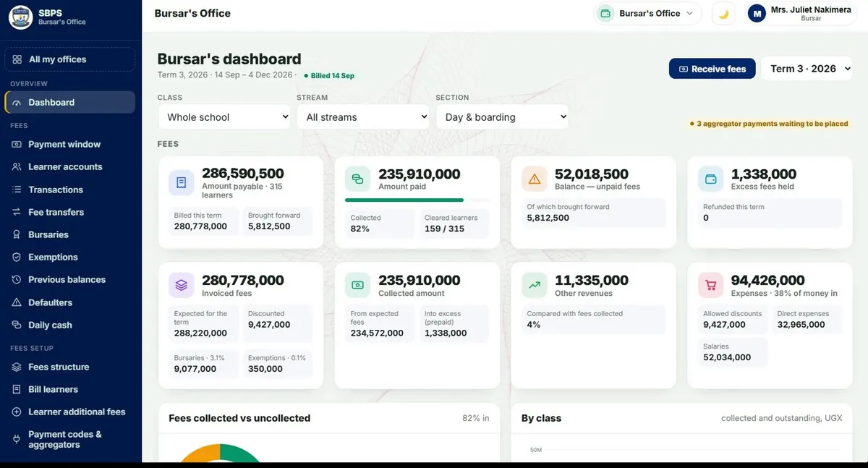868x468 pixels.
Task: Click the Cleared learners 159 / 315 box
Action: pos(454,224)
